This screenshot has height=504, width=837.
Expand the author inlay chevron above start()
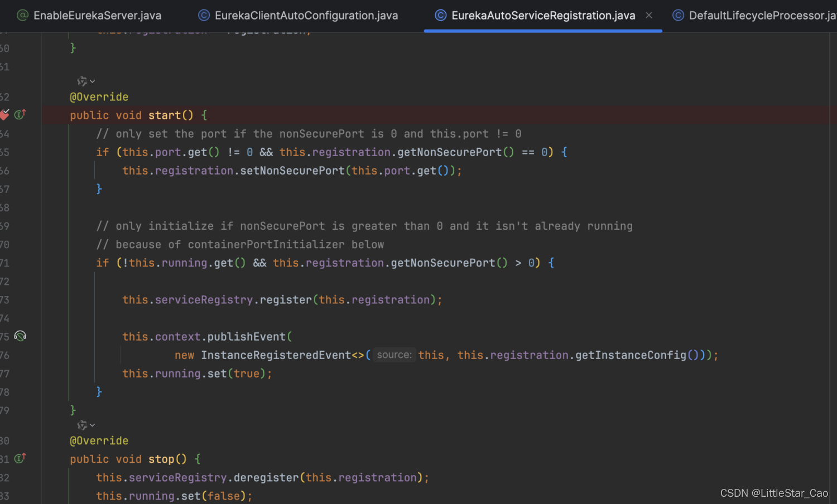93,81
